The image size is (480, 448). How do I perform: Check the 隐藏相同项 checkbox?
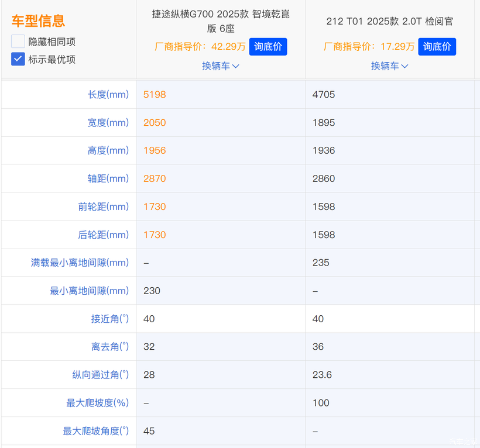[x=18, y=42]
